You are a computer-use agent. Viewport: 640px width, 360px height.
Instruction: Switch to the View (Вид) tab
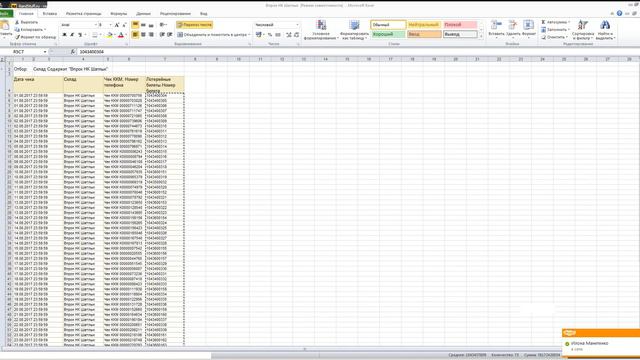click(x=204, y=13)
